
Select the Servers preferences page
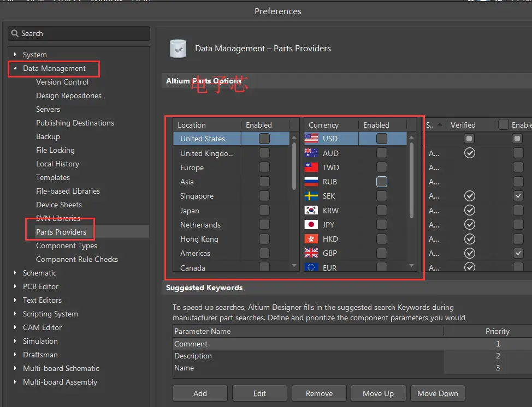pyautogui.click(x=48, y=109)
